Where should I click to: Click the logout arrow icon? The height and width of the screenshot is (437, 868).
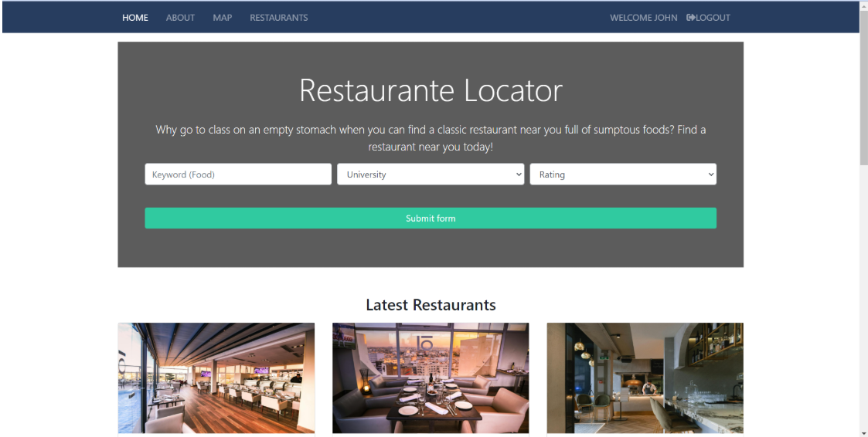click(x=690, y=18)
